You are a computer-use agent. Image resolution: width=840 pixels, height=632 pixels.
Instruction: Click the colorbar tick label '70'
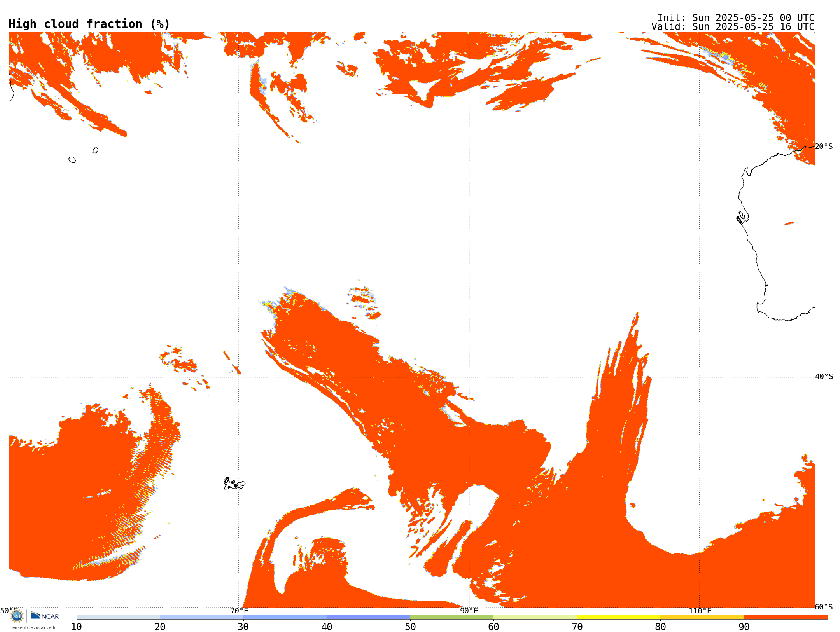pyautogui.click(x=577, y=627)
